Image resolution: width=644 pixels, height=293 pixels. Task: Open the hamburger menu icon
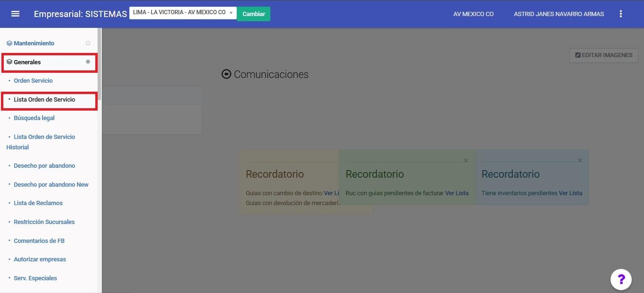(x=15, y=14)
